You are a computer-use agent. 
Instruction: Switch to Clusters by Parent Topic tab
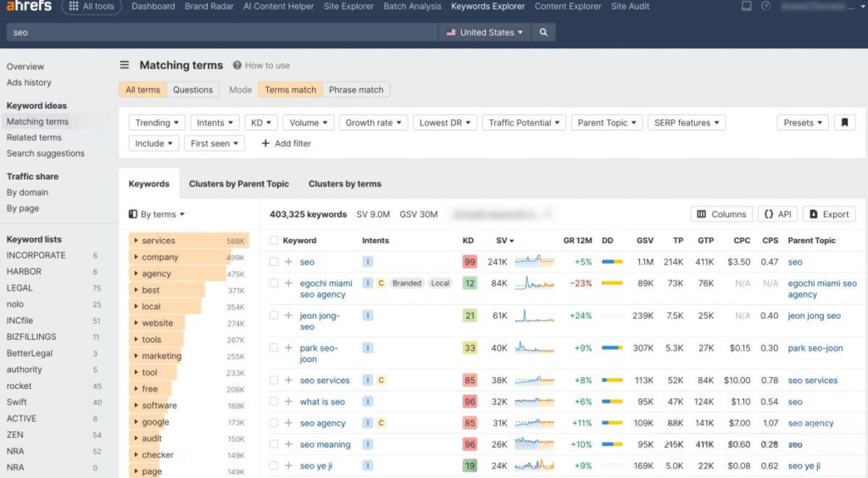(x=238, y=184)
